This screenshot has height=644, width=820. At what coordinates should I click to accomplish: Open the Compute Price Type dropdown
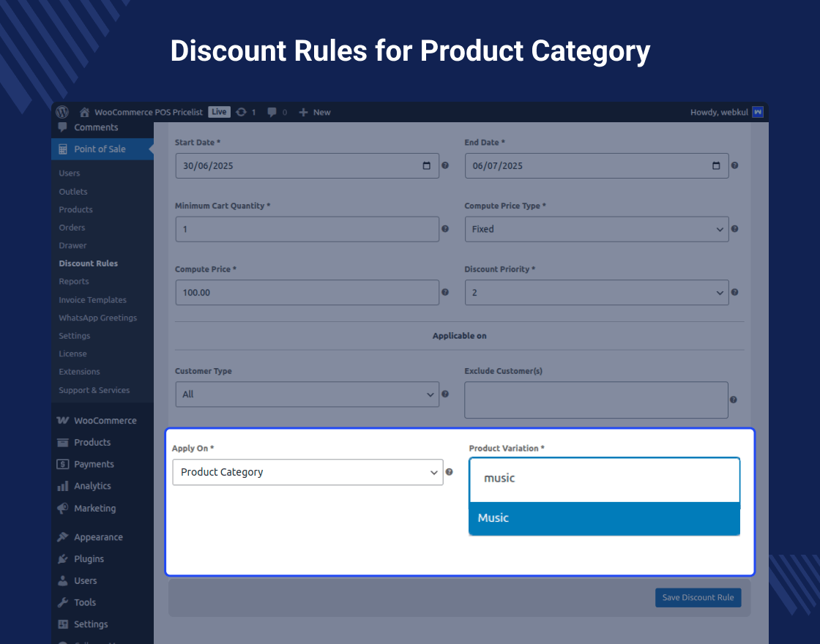click(x=596, y=229)
